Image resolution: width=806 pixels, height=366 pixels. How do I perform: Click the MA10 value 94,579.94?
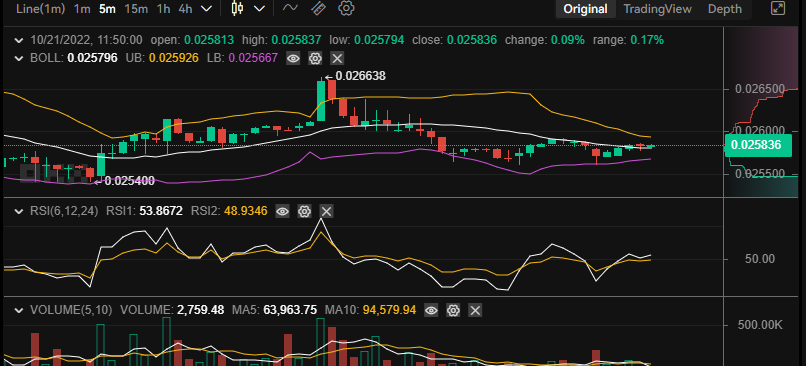pos(390,310)
